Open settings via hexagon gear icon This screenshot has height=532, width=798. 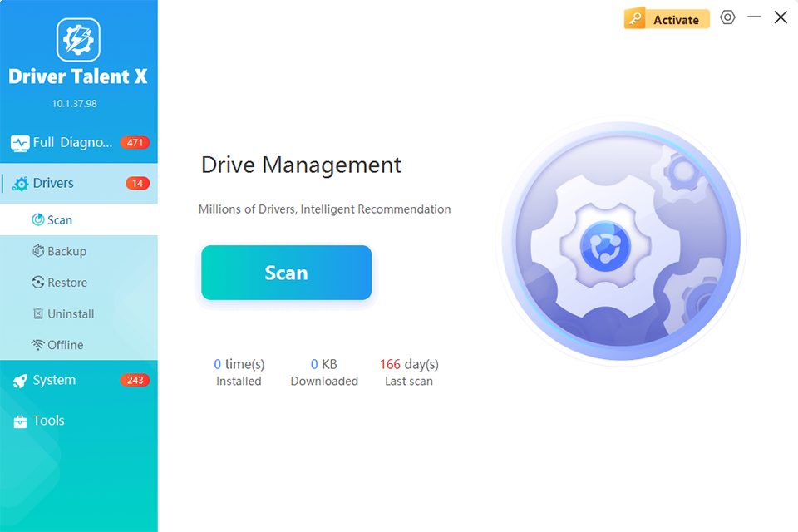pos(728,17)
